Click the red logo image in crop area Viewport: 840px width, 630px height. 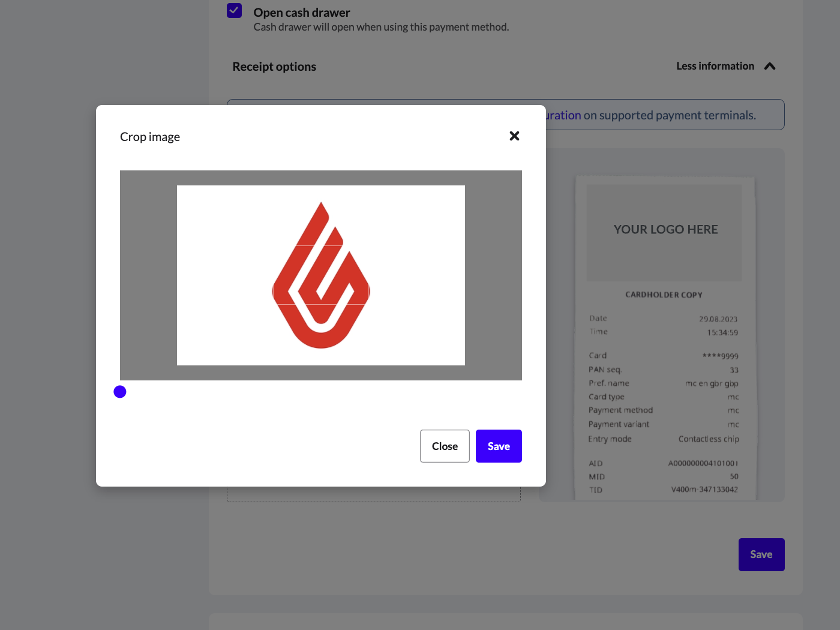(321, 275)
